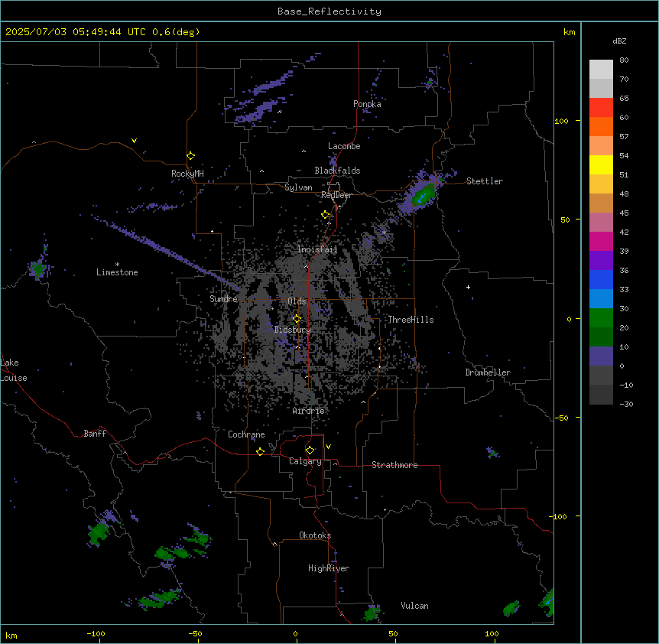The image size is (659, 644).
Task: Click the Sundre label
Action: click(223, 299)
